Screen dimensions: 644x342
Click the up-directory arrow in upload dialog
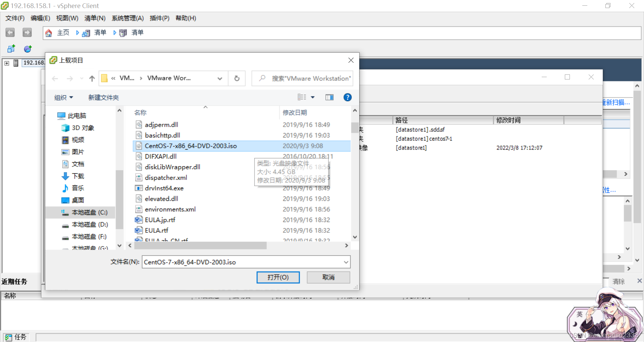pos(92,78)
